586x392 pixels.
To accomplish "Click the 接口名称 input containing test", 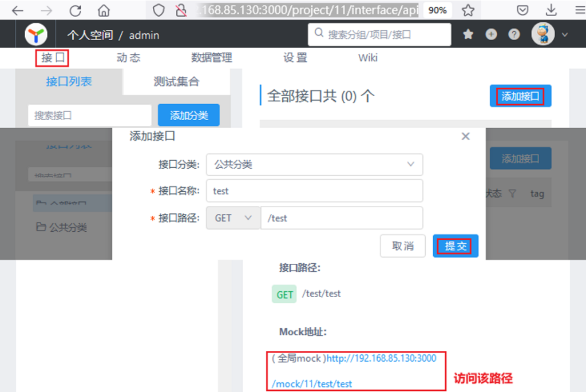I will tap(314, 191).
